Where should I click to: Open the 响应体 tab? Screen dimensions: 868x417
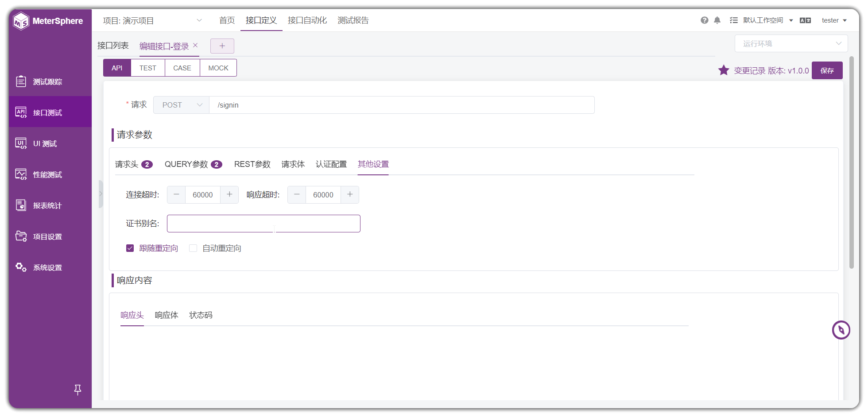[x=167, y=315]
